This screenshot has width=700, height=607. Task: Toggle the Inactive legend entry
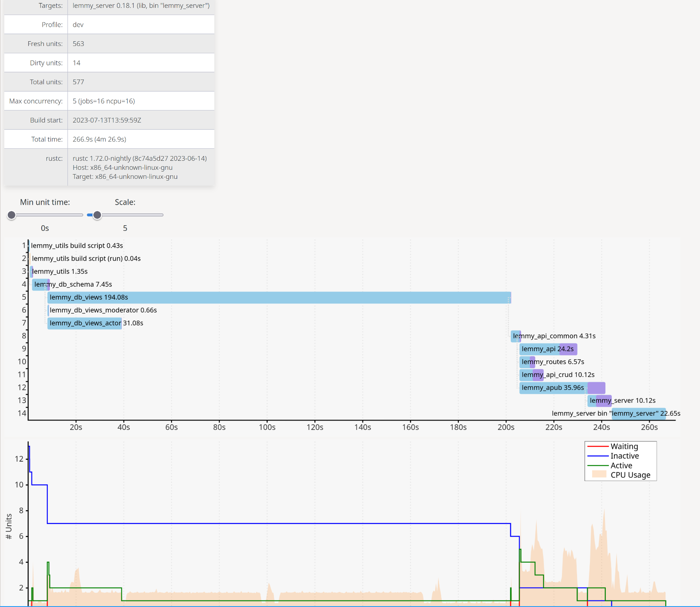(621, 456)
